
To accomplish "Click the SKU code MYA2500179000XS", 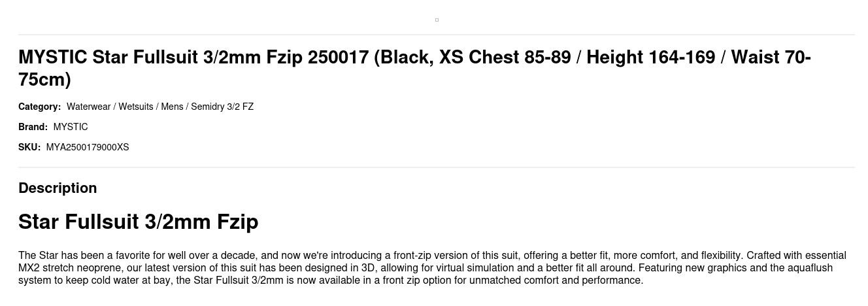I will tap(88, 147).
